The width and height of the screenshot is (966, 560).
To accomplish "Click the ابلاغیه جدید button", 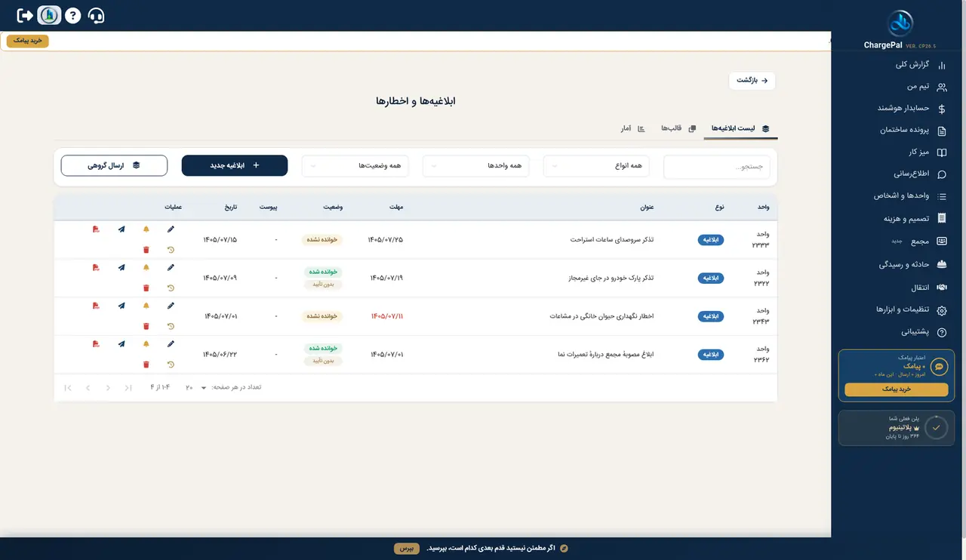I will (x=235, y=165).
